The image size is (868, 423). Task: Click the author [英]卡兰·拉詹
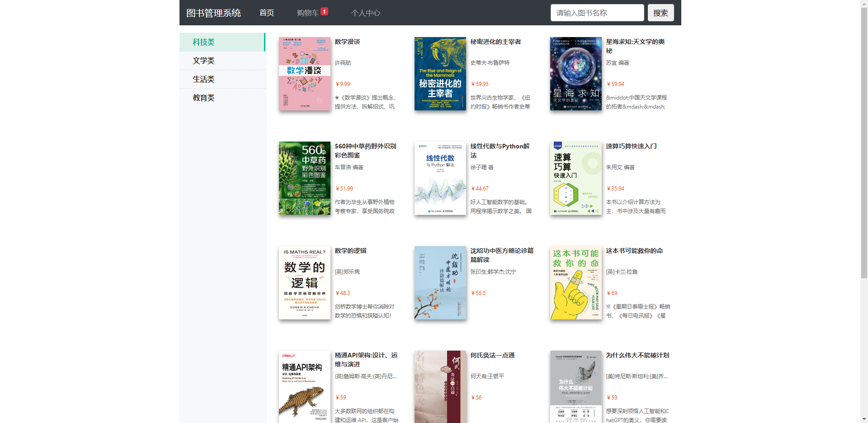point(622,272)
